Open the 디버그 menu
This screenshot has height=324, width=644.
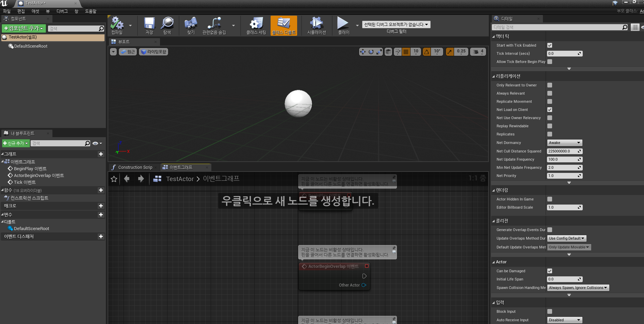pyautogui.click(x=62, y=11)
